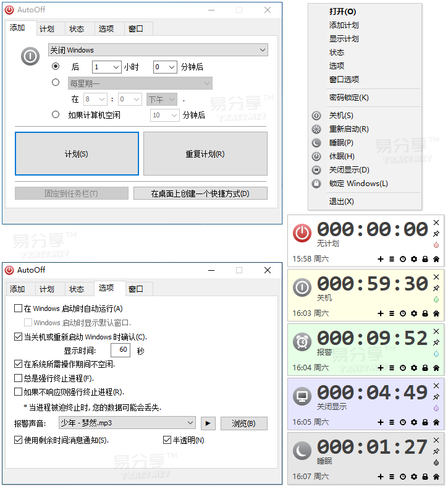Open the 每星期一 weekday dropdown
This screenshot has height=489, width=448.
point(140,83)
